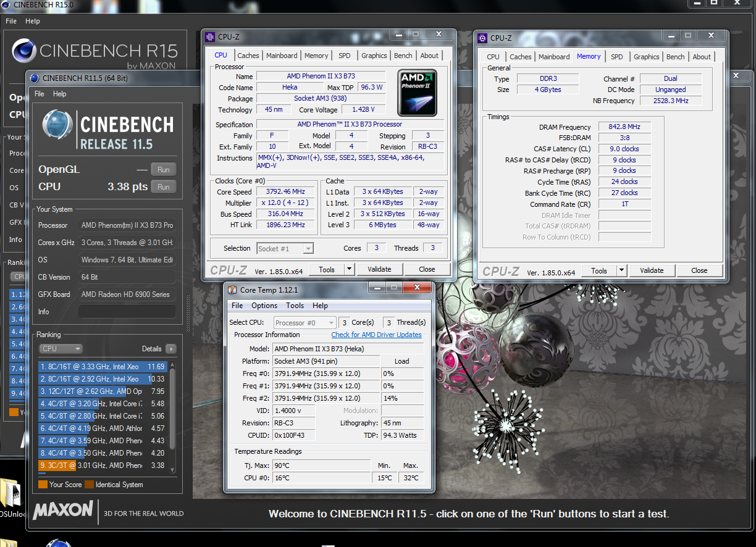Open SPD tab in CPU-Z CPU window
Screen dimensions: 756x547
coord(345,56)
